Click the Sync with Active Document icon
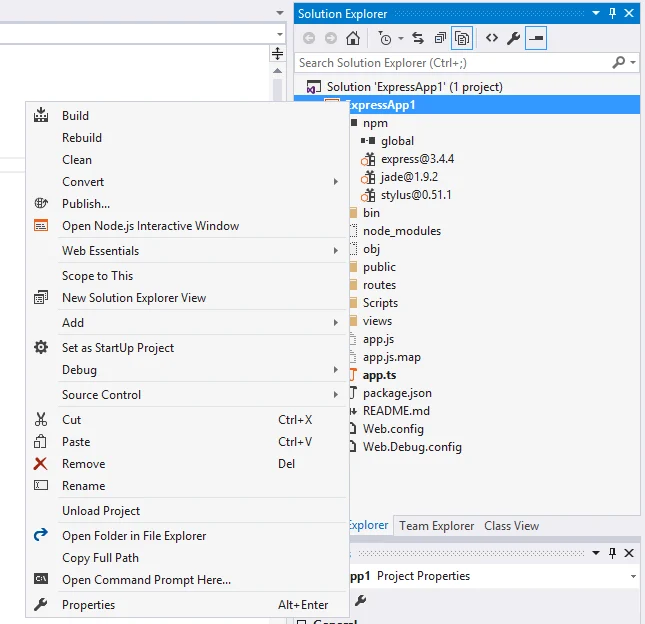Viewport: 645px width, 624px height. click(418, 38)
